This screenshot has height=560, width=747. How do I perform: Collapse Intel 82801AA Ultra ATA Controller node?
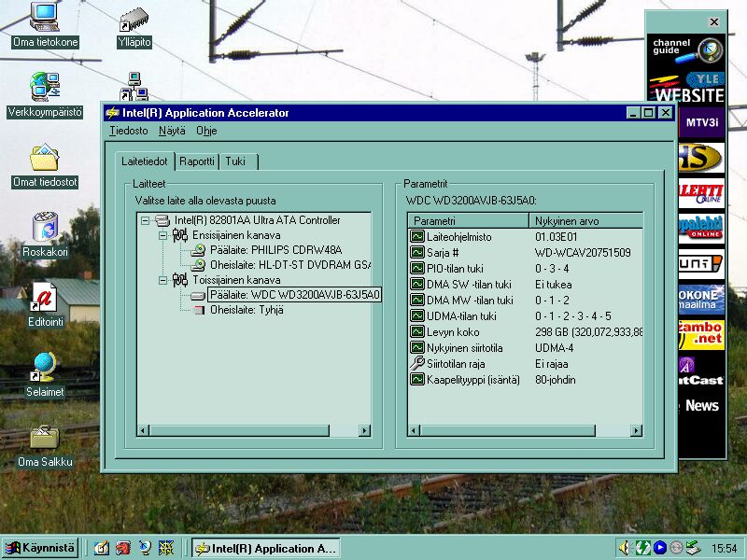(145, 221)
